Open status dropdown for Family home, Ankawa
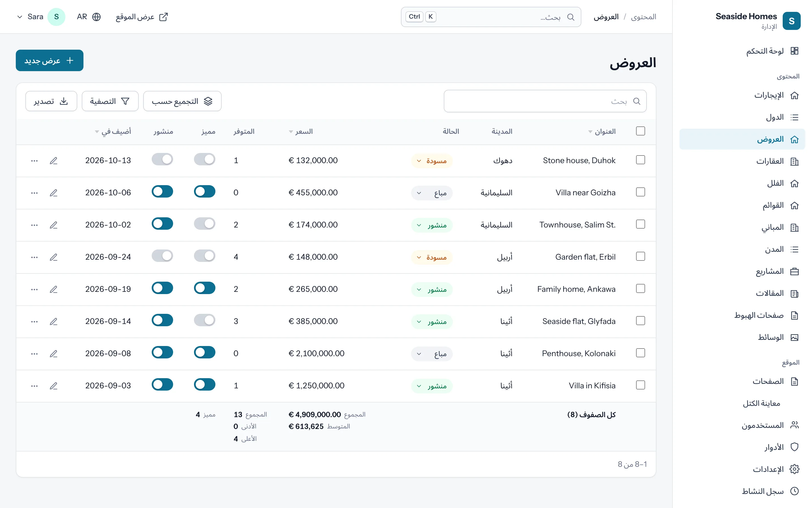This screenshot has width=812, height=508. click(x=432, y=290)
